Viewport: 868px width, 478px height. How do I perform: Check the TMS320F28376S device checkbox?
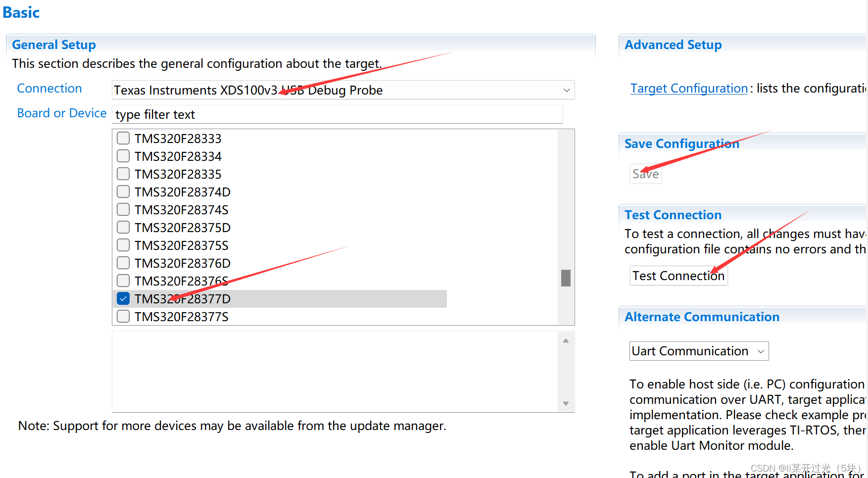pos(123,281)
